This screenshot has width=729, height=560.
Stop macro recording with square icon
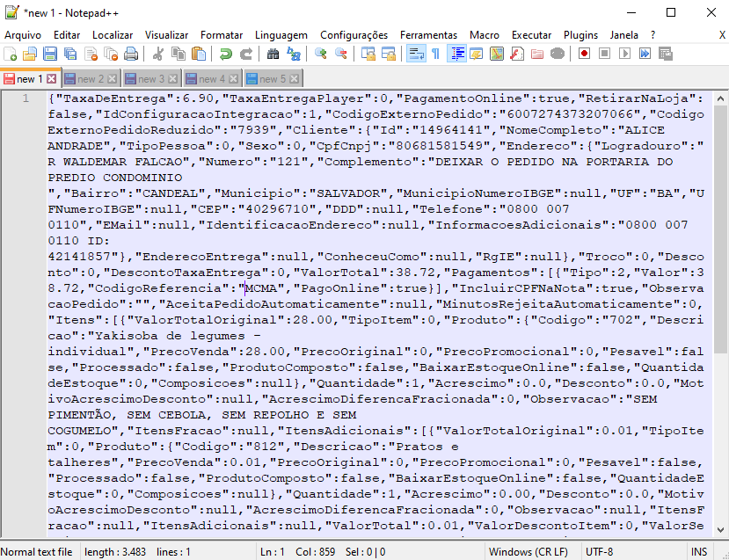(604, 54)
